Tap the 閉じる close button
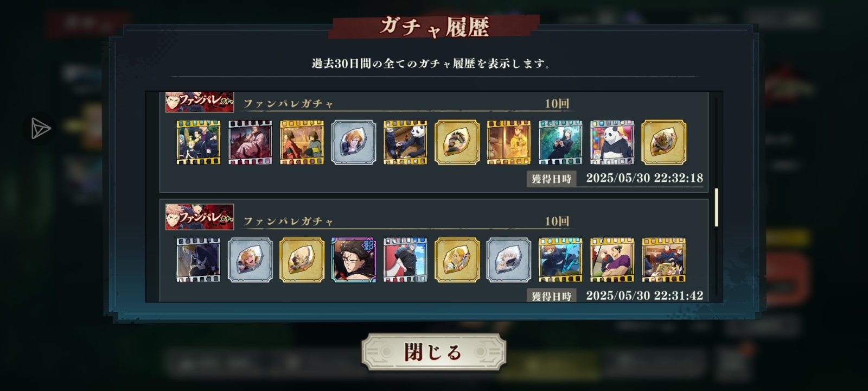 (433, 352)
